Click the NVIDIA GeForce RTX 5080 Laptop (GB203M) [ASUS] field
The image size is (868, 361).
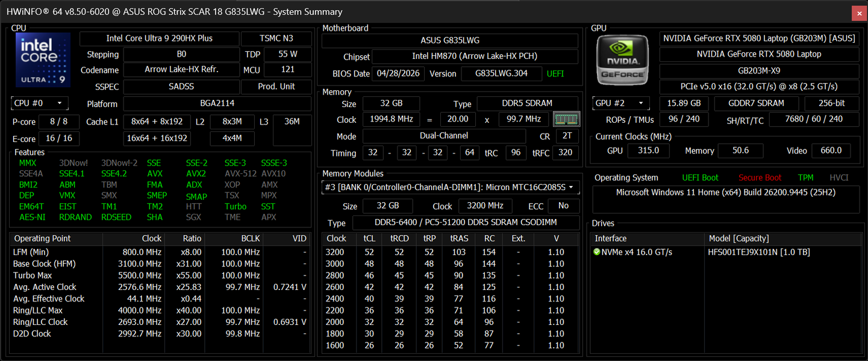(759, 39)
